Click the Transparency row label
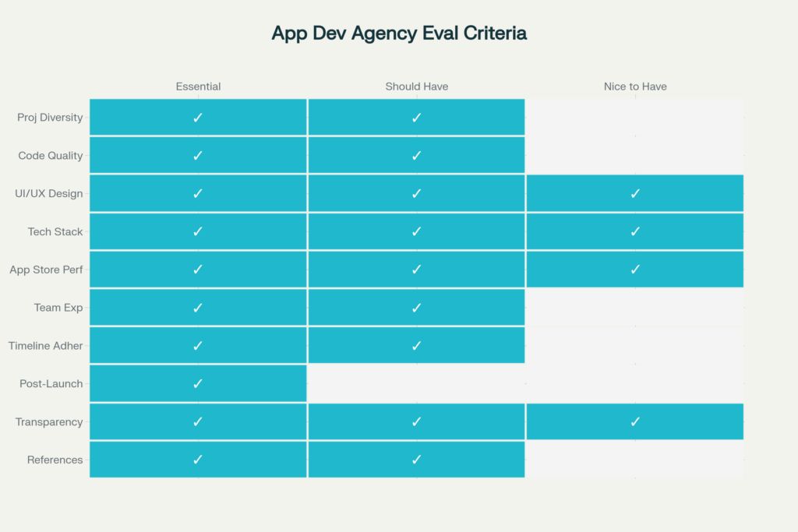The height and width of the screenshot is (532, 798). [48, 422]
